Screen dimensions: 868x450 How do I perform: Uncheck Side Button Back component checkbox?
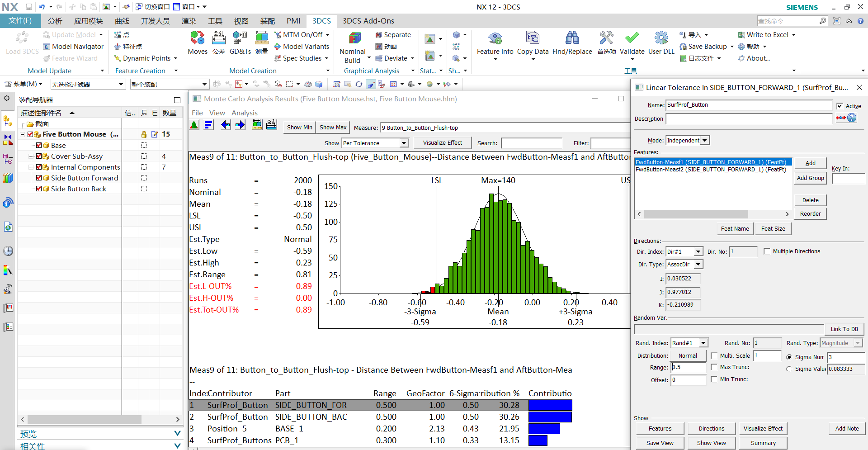[39, 189]
